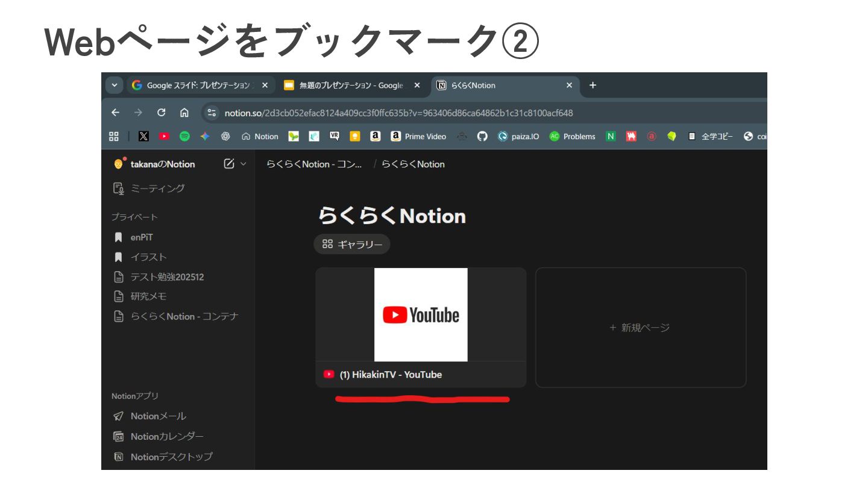The height and width of the screenshot is (488, 868).
Task: Close the らくらくNotion browser tab
Action: [569, 86]
